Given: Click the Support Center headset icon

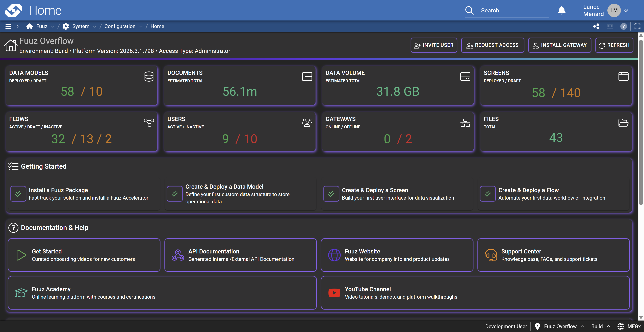Looking at the screenshot, I should tap(491, 255).
